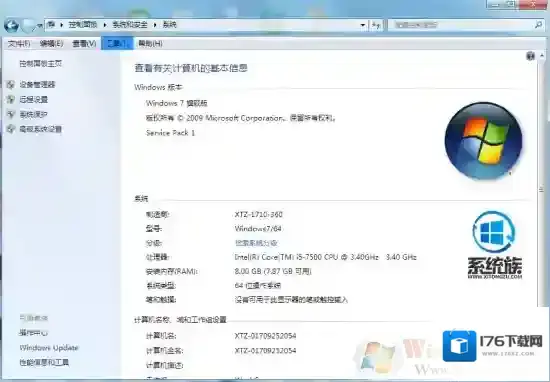The width and height of the screenshot is (550, 382).
Task: Click the 2009 Microsoft Corporation copyright line
Action: 241,118
